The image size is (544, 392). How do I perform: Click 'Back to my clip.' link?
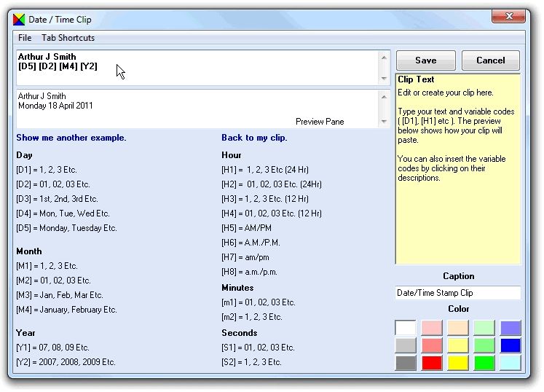254,138
